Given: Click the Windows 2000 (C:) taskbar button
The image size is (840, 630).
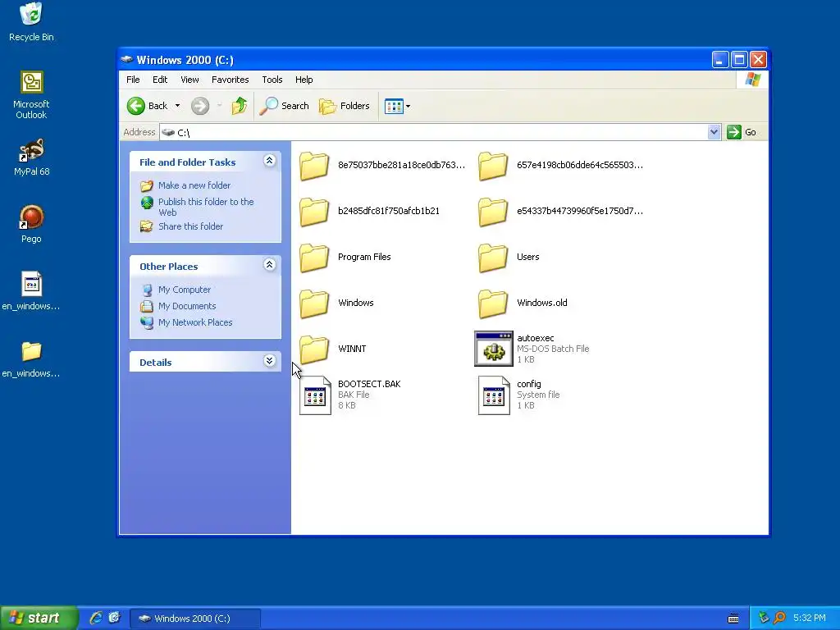Looking at the screenshot, I should pyautogui.click(x=195, y=619).
